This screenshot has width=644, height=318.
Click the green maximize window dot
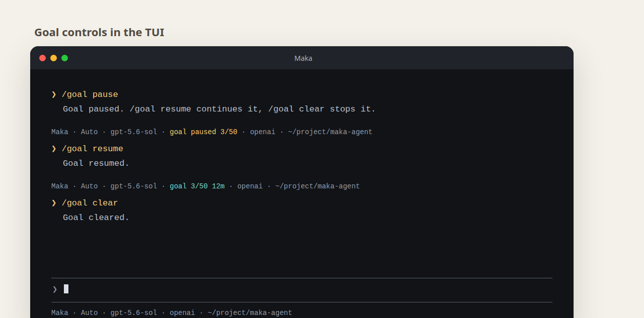point(64,58)
